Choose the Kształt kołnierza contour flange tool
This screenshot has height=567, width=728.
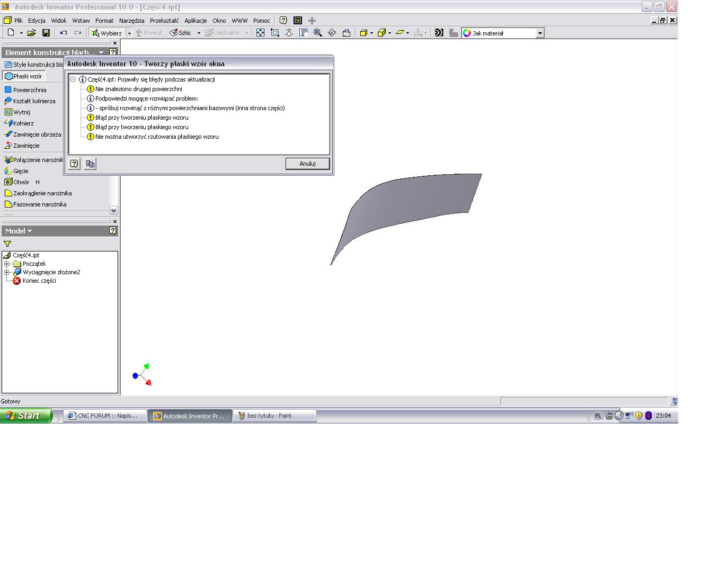point(30,101)
